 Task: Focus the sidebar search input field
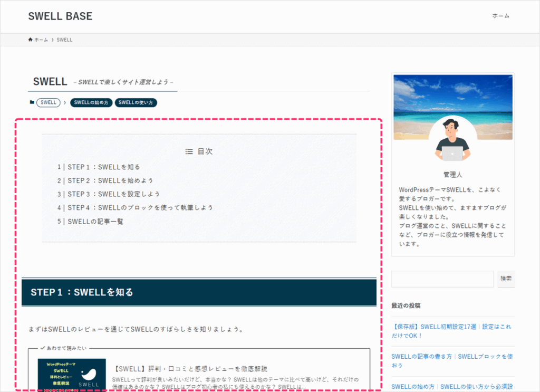click(x=442, y=279)
